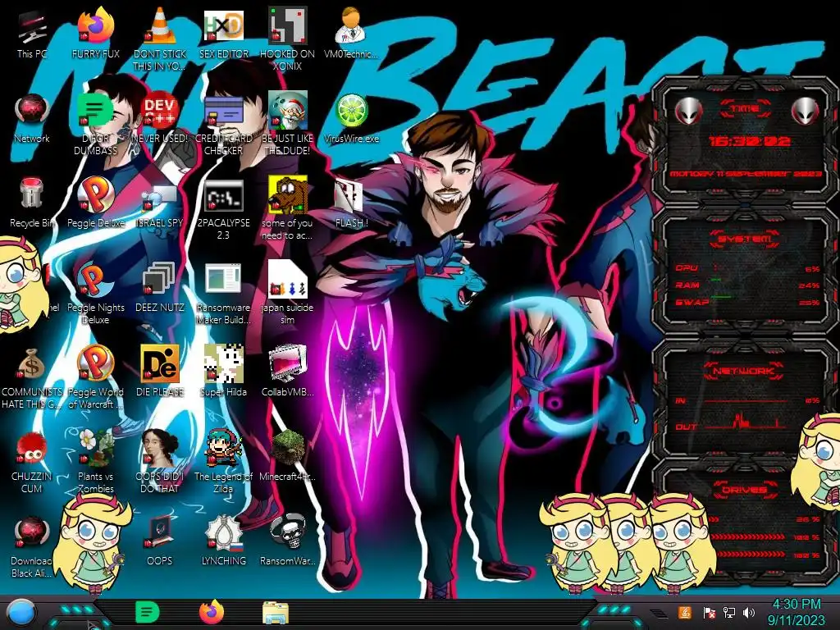The height and width of the screenshot is (630, 840).
Task: Click the volume speaker tray icon
Action: [x=749, y=612]
